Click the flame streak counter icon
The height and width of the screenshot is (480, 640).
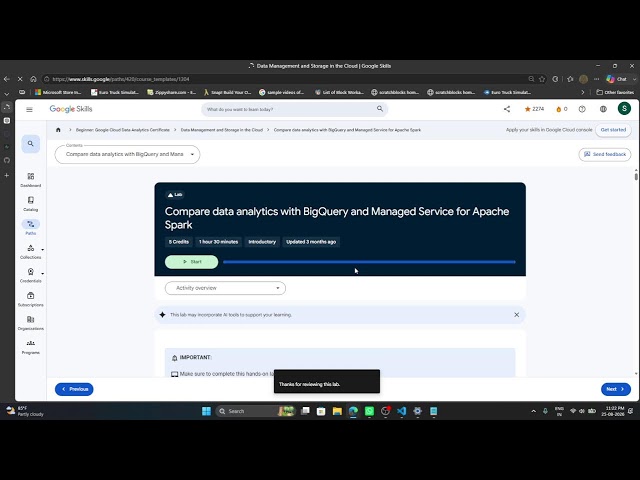[x=562, y=109]
